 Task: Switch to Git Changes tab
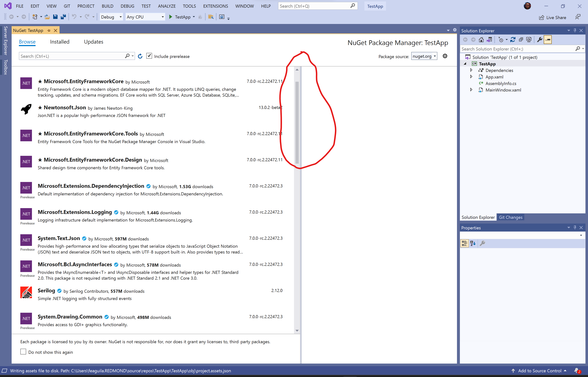pyautogui.click(x=511, y=217)
